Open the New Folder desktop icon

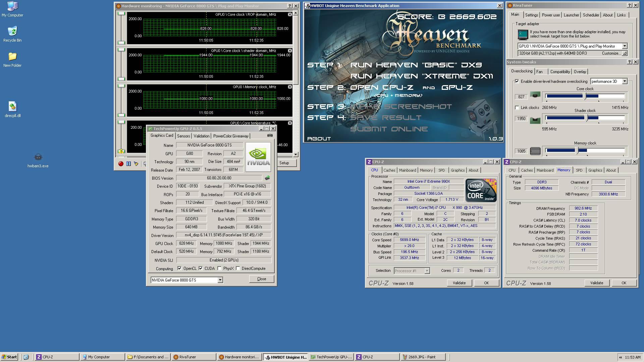tap(12, 59)
